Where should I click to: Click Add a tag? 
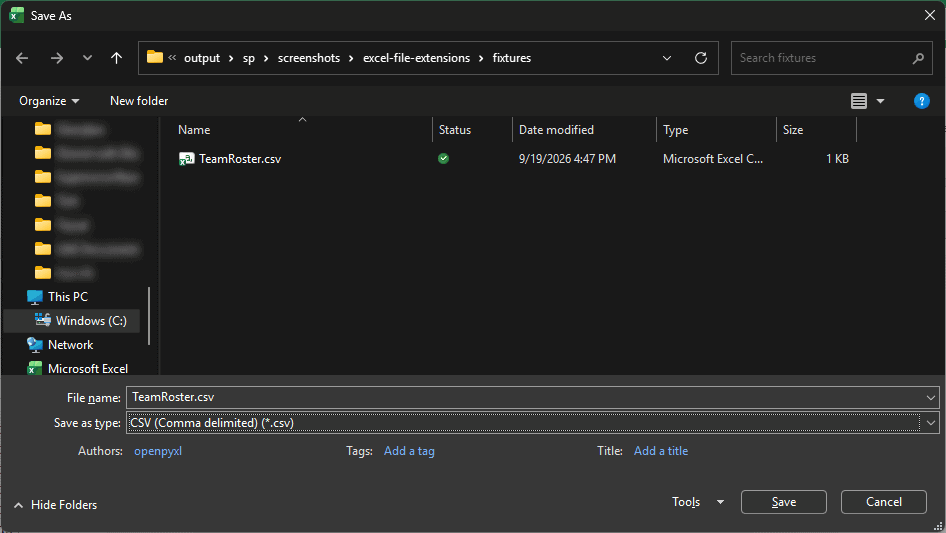409,451
